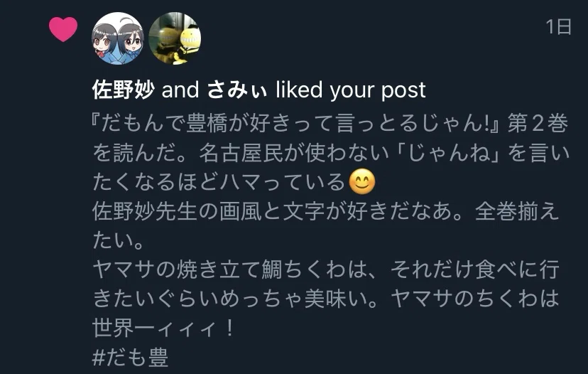The image size is (588, 374).
Task: Click the 世界一ィィィ！ line
Action: (x=164, y=328)
